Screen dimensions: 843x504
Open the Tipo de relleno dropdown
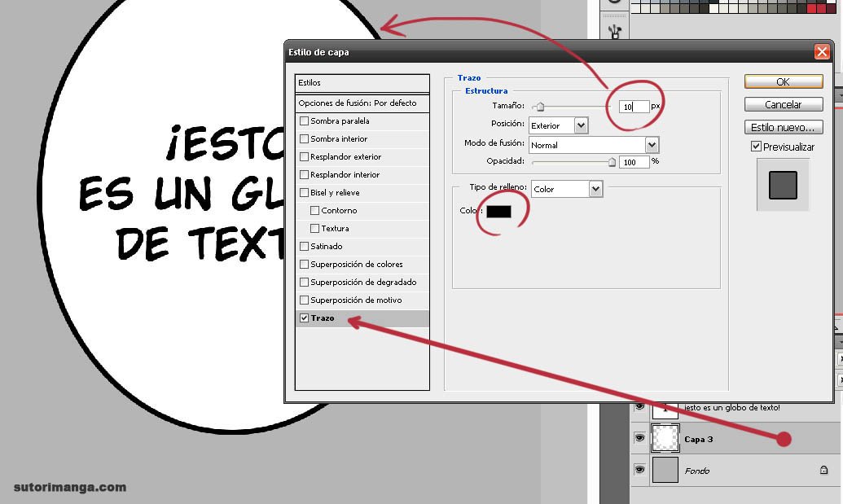click(x=595, y=189)
